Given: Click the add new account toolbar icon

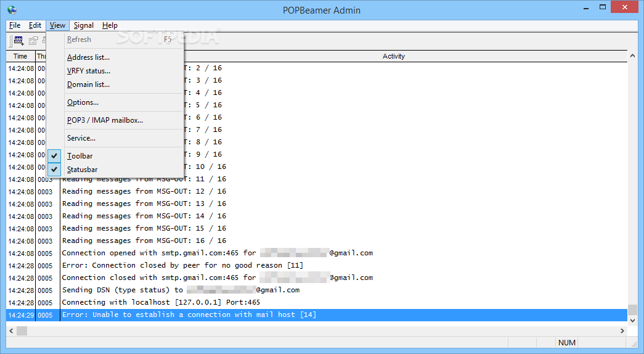Looking at the screenshot, I should click(19, 40).
